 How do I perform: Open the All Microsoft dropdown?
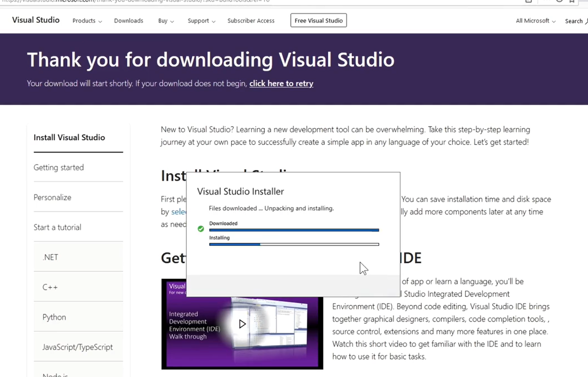535,21
